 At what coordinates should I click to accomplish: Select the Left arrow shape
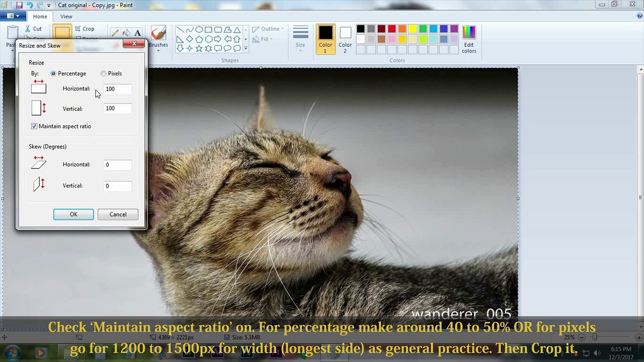[227, 39]
